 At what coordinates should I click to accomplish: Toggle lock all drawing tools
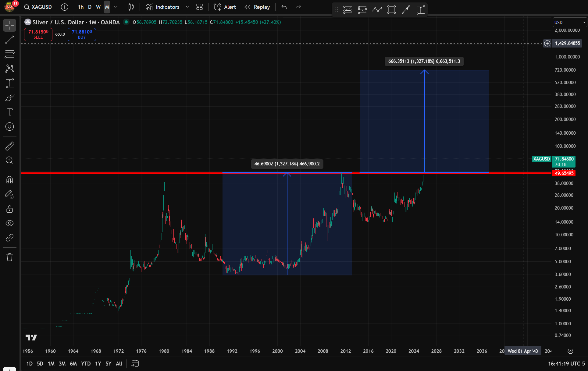coord(9,209)
